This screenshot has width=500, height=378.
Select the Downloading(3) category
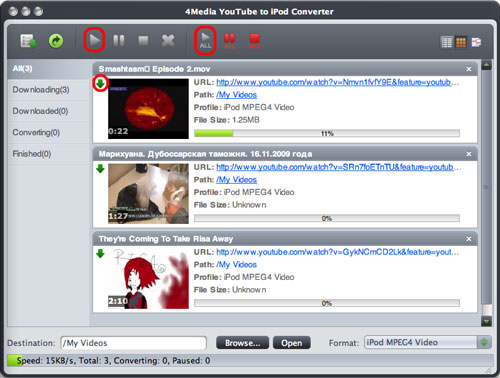(x=49, y=90)
